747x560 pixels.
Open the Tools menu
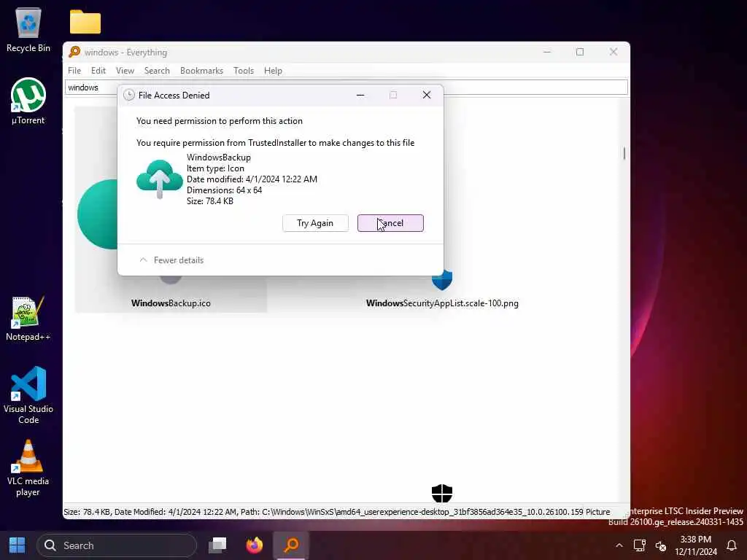click(x=244, y=71)
